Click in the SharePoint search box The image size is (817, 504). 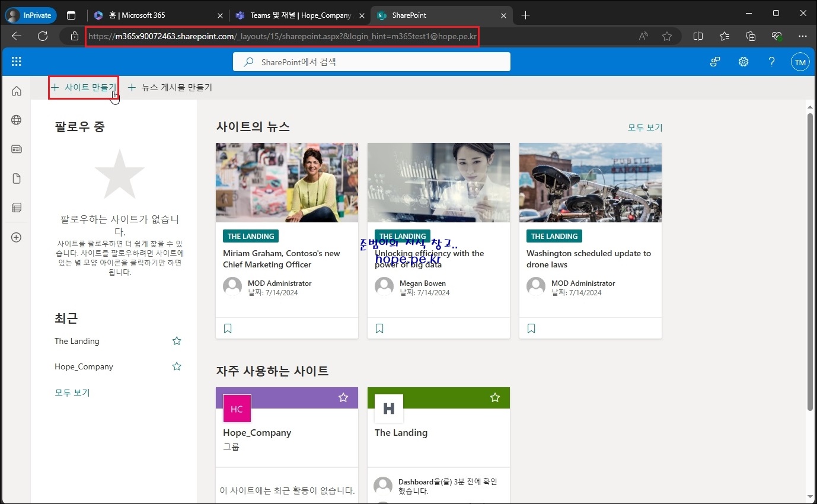coord(372,62)
